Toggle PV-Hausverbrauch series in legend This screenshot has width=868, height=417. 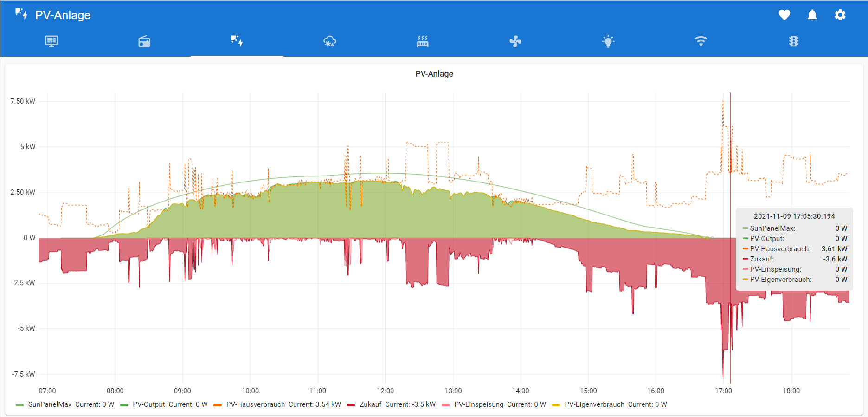(256, 404)
